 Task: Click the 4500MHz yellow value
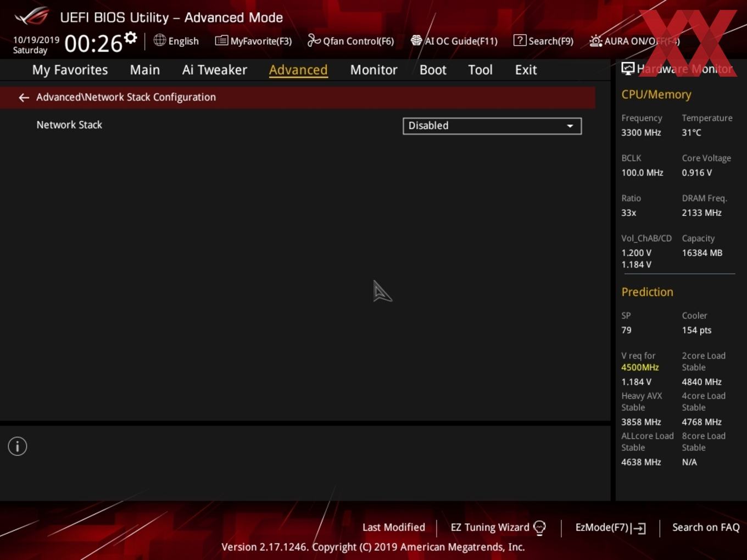click(640, 368)
